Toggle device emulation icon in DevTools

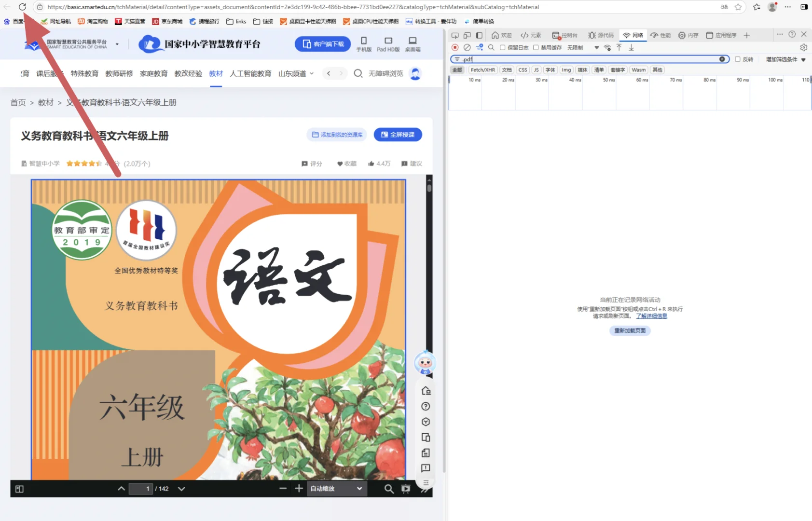[467, 35]
